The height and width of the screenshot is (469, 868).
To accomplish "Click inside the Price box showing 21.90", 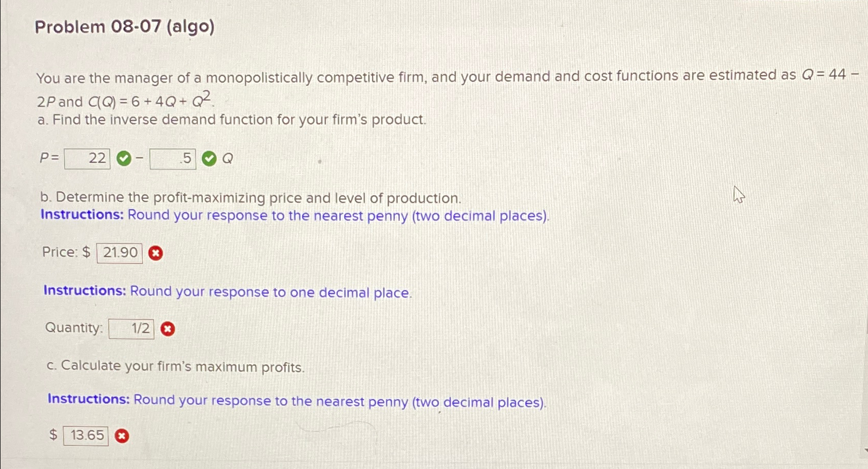I will 119,252.
